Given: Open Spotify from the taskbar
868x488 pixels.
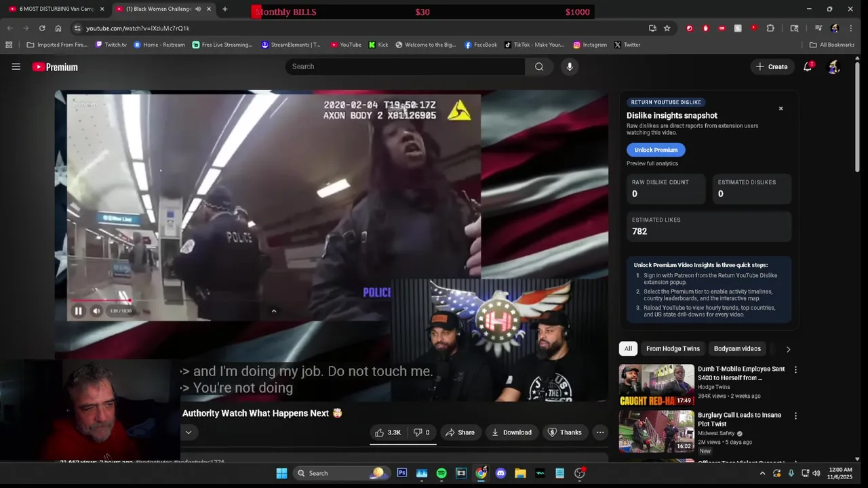Looking at the screenshot, I should pyautogui.click(x=441, y=473).
